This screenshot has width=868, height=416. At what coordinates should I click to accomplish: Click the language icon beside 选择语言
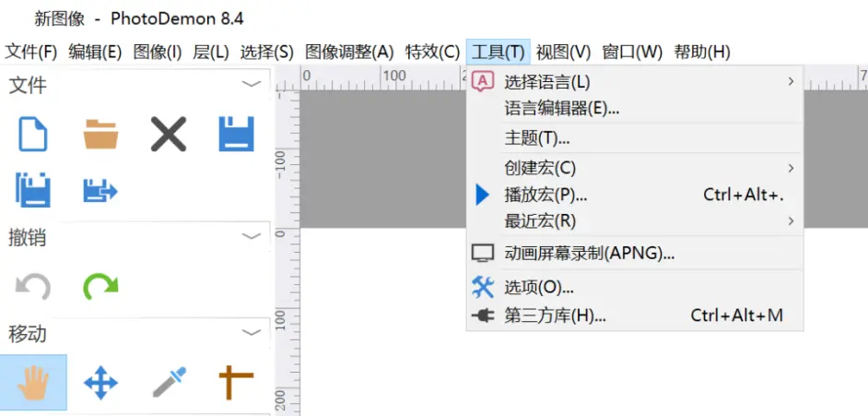(x=482, y=82)
